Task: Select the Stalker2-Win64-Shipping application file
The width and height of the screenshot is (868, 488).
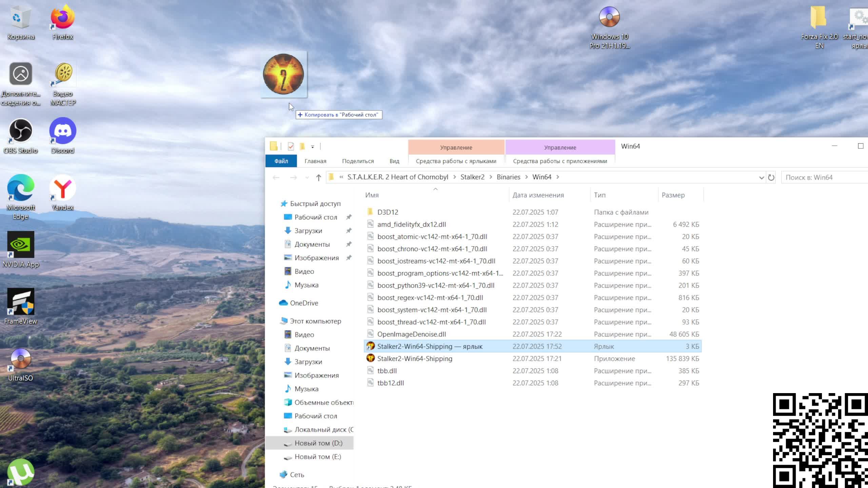Action: coord(414,359)
